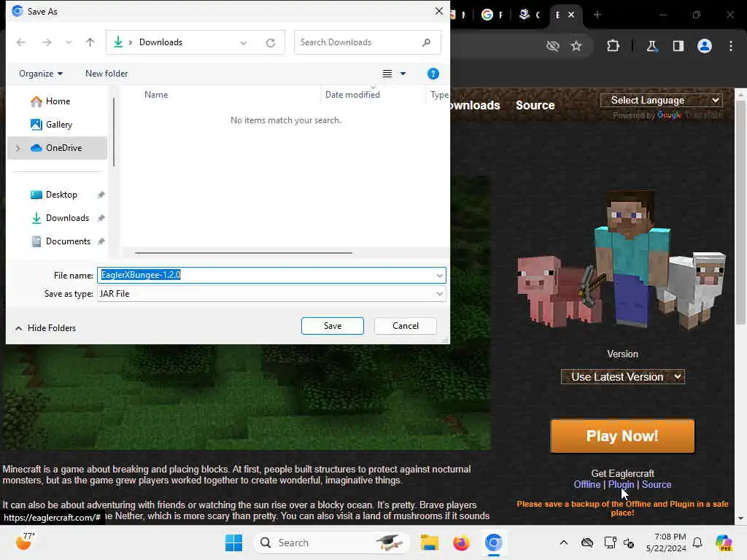Open Firefox from taskbar
This screenshot has width=747, height=560.
pyautogui.click(x=461, y=542)
